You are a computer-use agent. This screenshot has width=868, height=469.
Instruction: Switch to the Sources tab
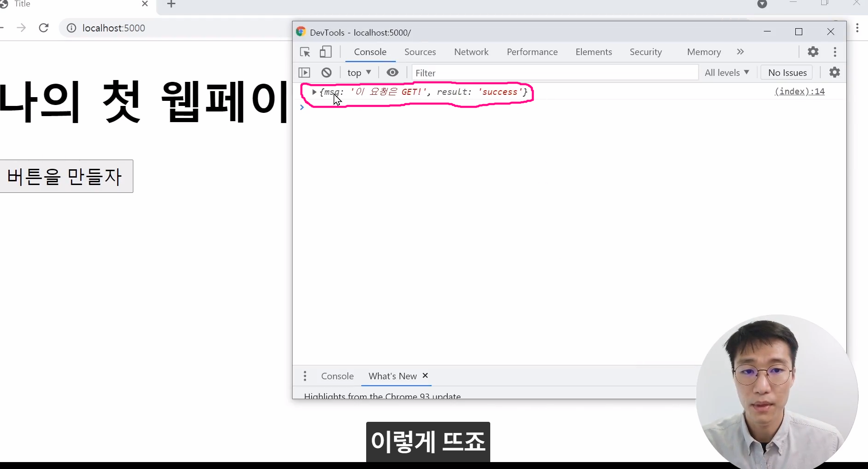[x=420, y=52]
